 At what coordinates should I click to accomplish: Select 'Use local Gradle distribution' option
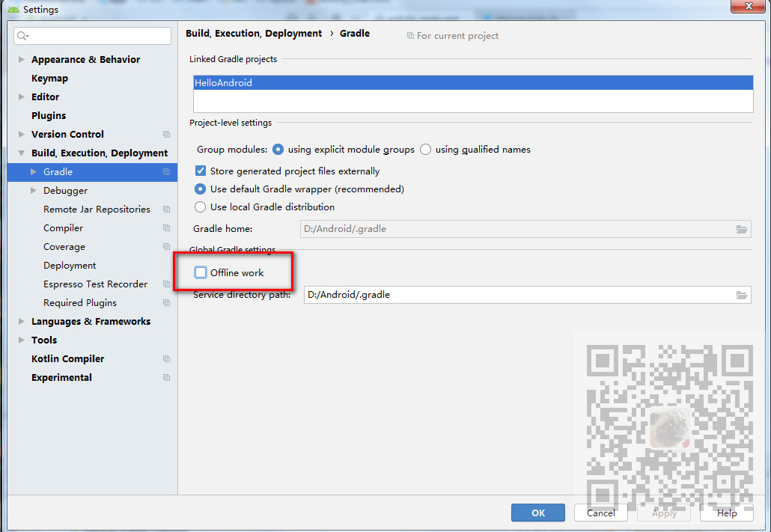(x=200, y=207)
